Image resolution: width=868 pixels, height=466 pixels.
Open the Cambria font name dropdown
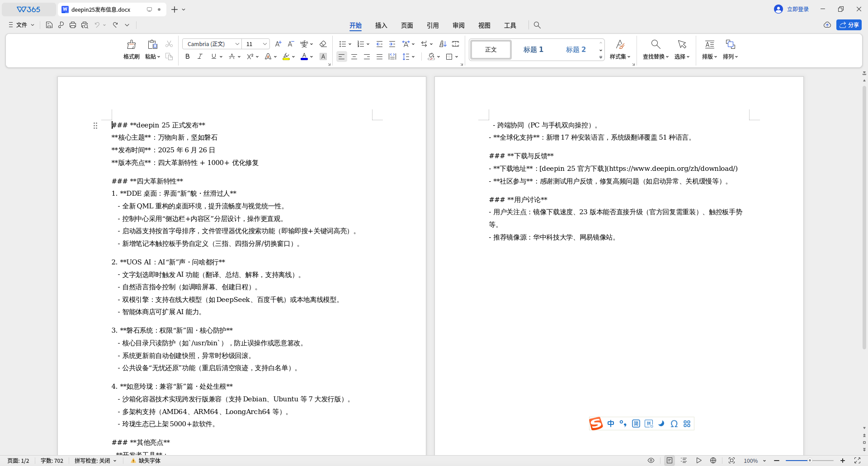[237, 44]
